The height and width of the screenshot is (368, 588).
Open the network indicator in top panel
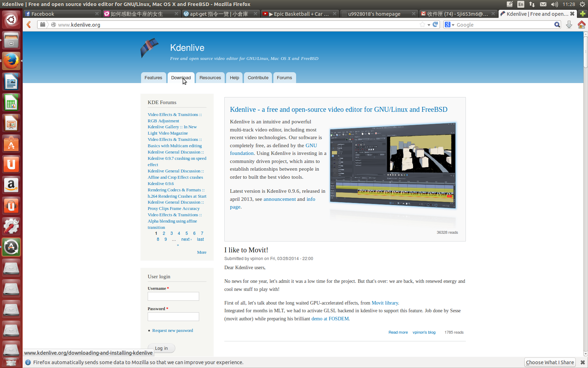pyautogui.click(x=532, y=4)
